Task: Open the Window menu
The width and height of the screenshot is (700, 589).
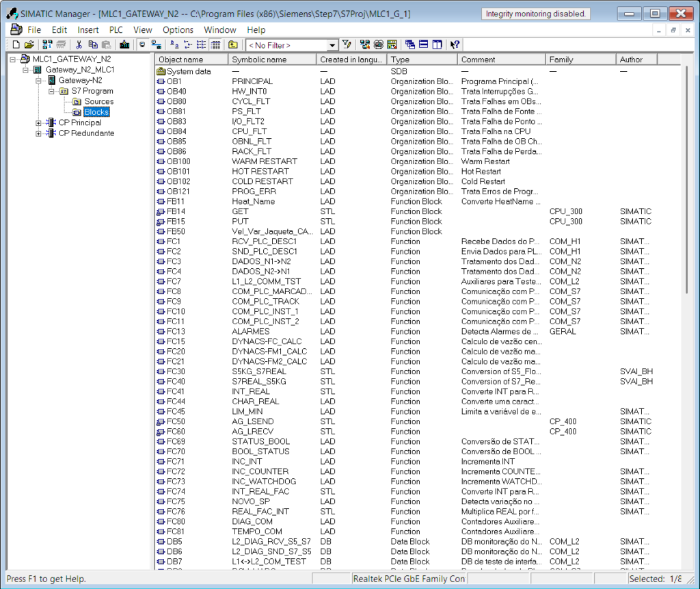Action: (x=219, y=30)
